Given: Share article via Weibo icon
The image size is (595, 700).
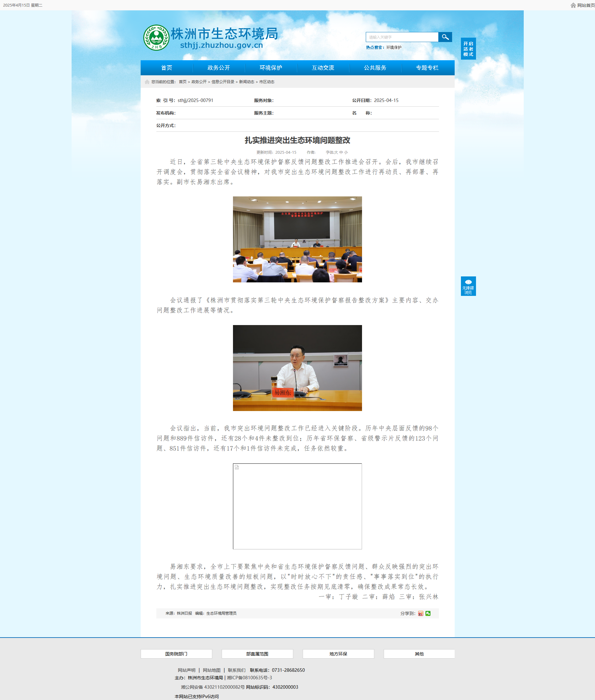Looking at the screenshot, I should pyautogui.click(x=421, y=613).
